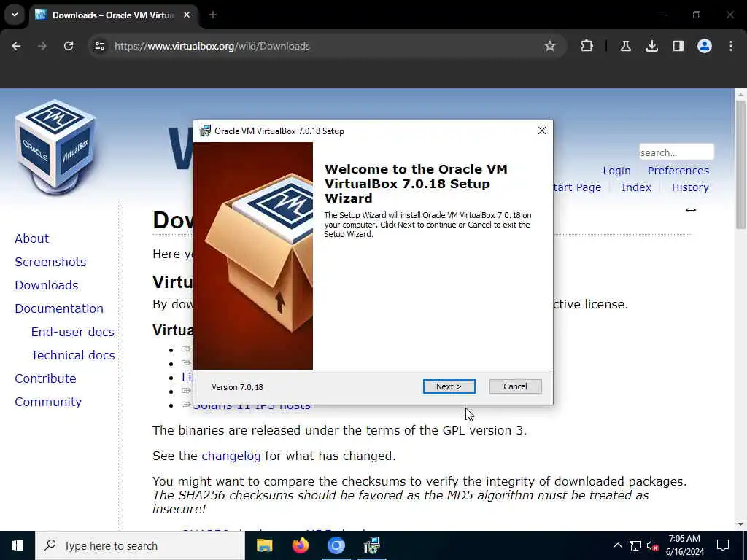Open Technical docs sidebar link
747x560 pixels.
pos(73,355)
